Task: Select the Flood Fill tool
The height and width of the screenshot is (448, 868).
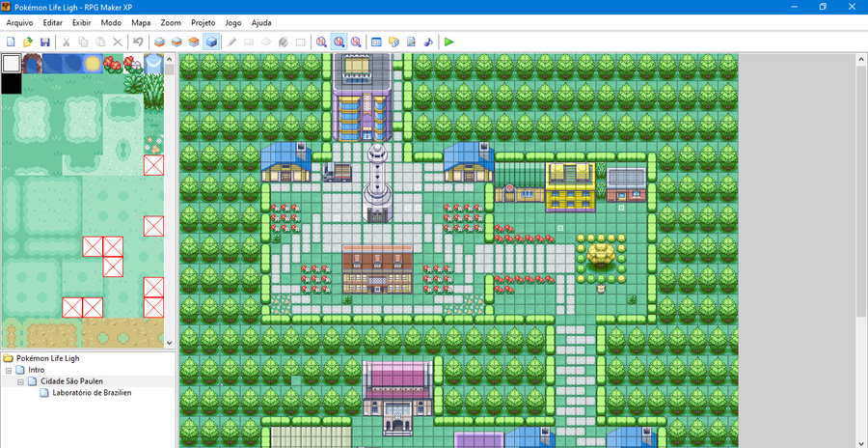Action: coord(284,42)
